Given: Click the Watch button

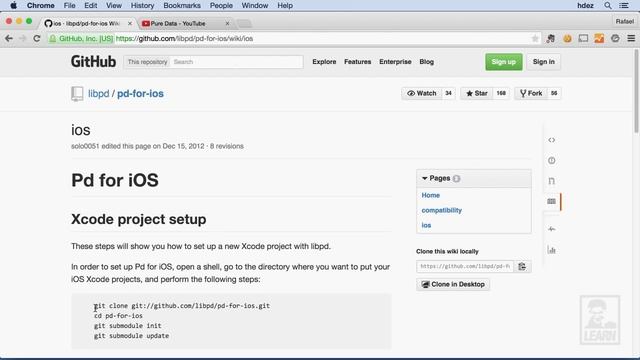Looking at the screenshot, I should [x=422, y=93].
